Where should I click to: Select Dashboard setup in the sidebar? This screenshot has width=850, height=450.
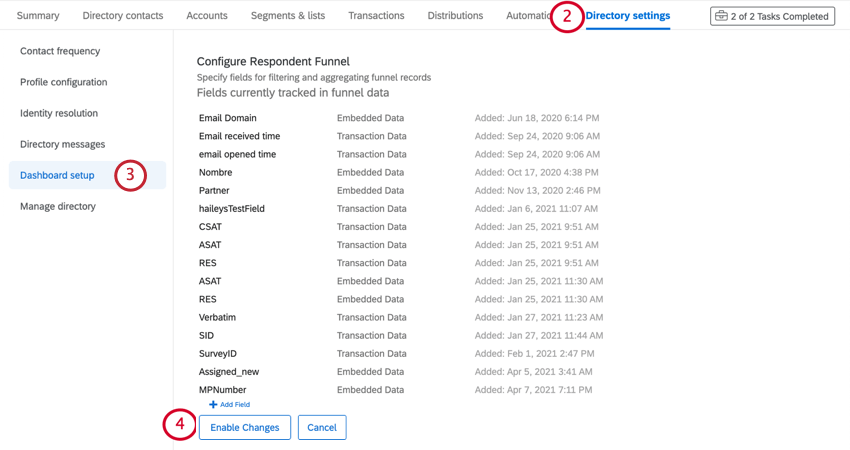click(87, 175)
